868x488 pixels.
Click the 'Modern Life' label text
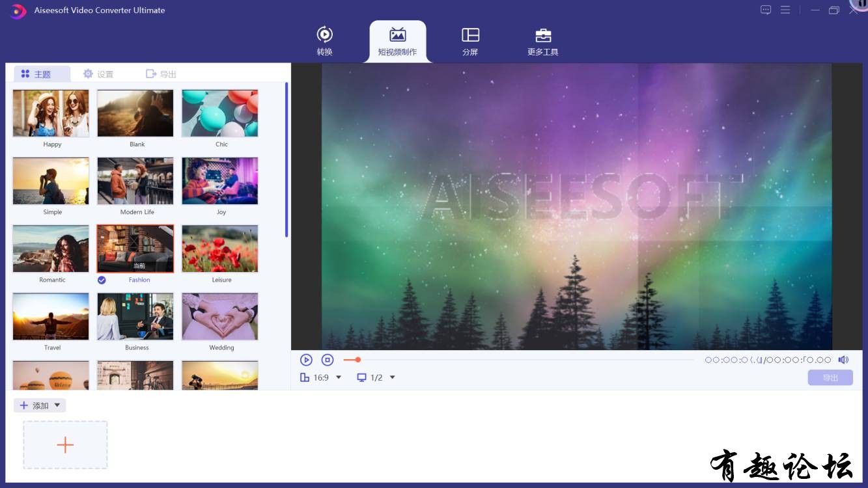137,212
